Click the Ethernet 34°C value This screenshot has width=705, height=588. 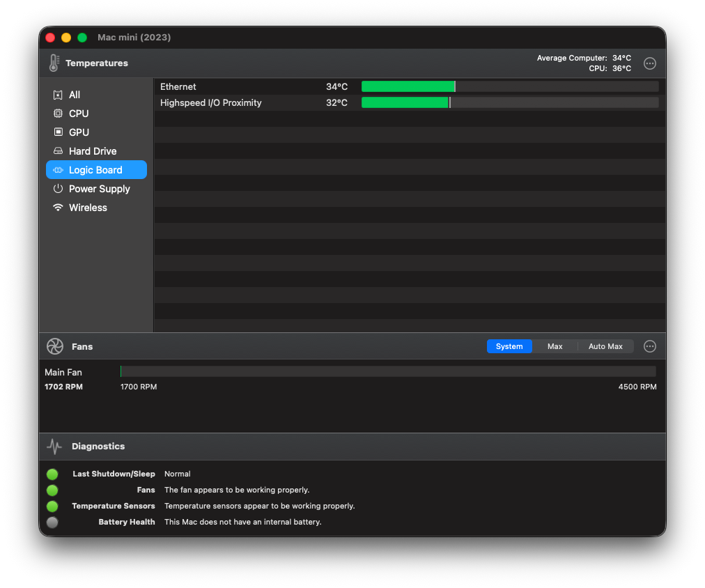pyautogui.click(x=336, y=87)
